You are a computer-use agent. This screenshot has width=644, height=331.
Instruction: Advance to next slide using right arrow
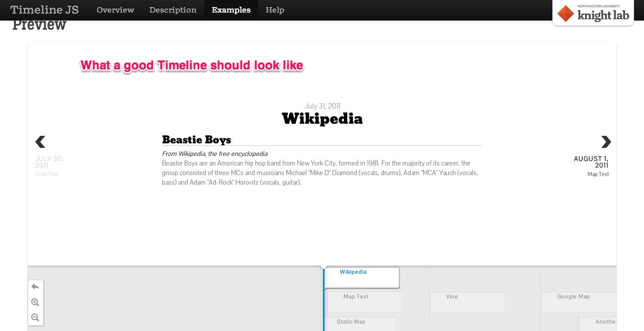coord(606,142)
